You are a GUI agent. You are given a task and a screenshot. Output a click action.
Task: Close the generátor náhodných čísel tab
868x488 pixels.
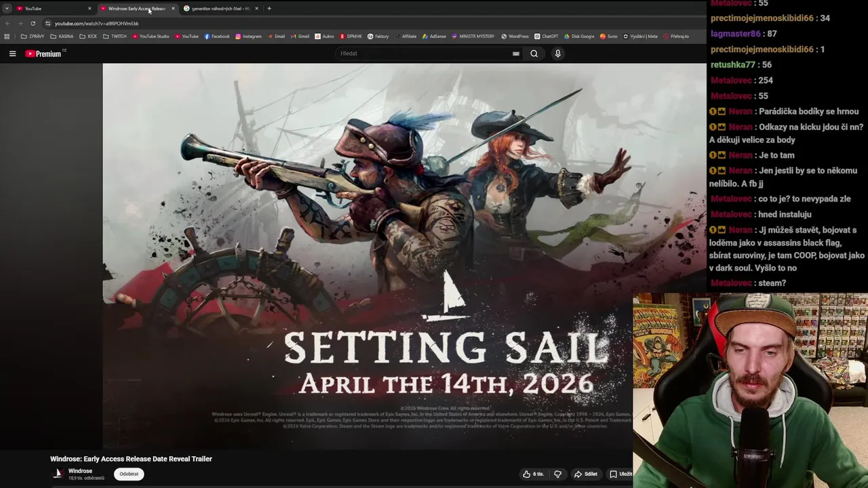[256, 8]
